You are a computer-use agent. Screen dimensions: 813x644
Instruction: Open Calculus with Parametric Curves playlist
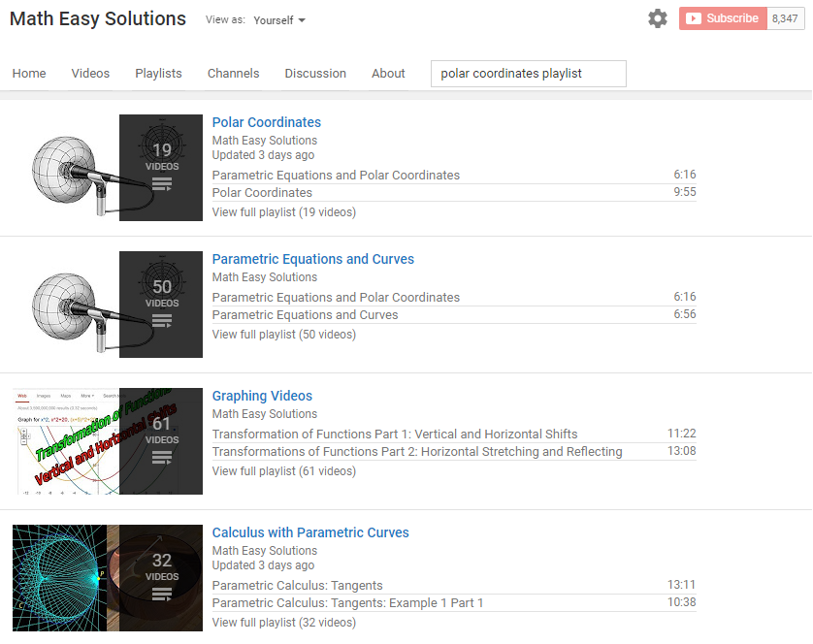tap(310, 533)
